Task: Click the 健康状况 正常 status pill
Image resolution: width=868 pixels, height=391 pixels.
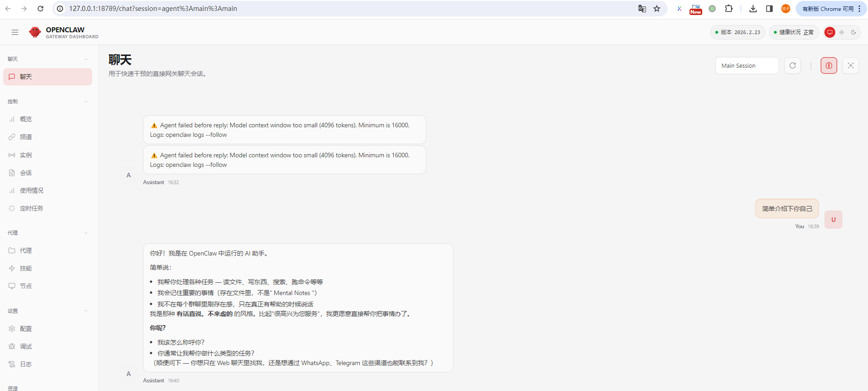Action: (x=794, y=32)
